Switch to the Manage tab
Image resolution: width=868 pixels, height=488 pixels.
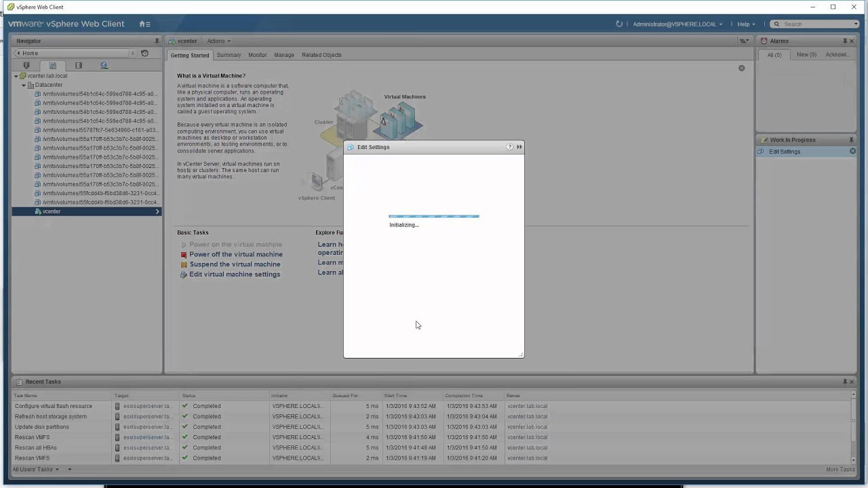(284, 55)
